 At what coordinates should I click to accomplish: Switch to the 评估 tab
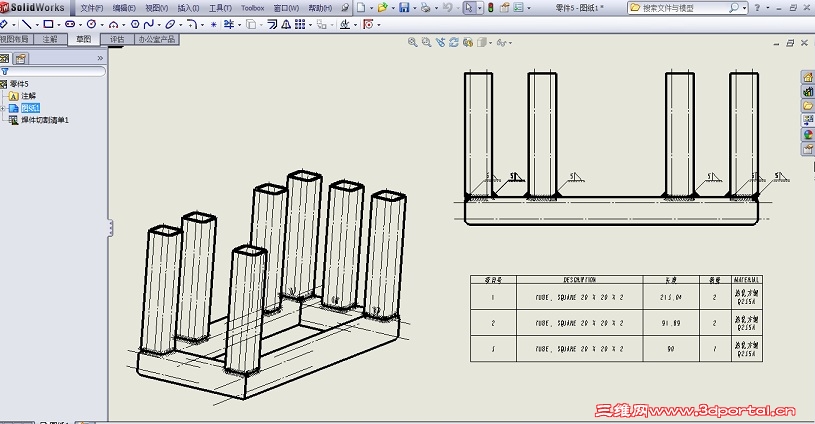click(117, 39)
